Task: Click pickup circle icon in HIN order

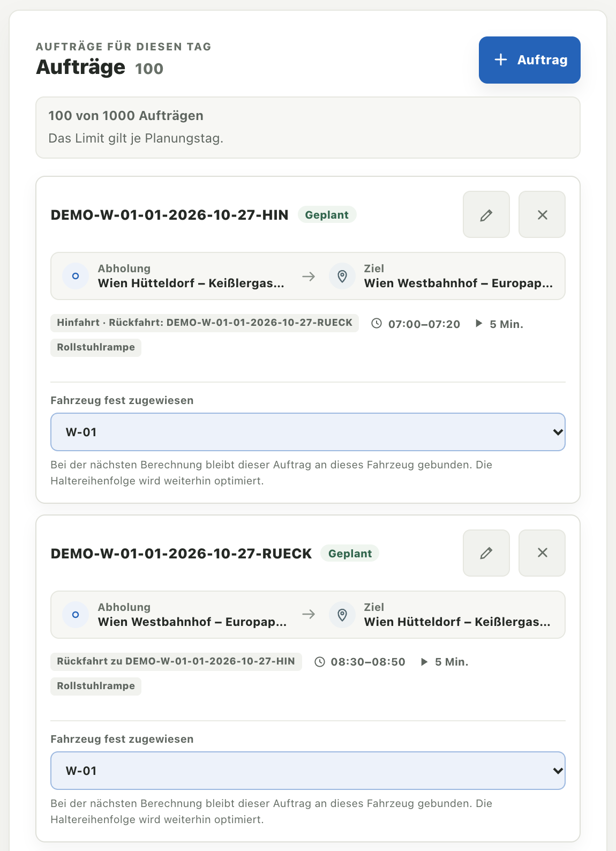Action: pyautogui.click(x=76, y=276)
